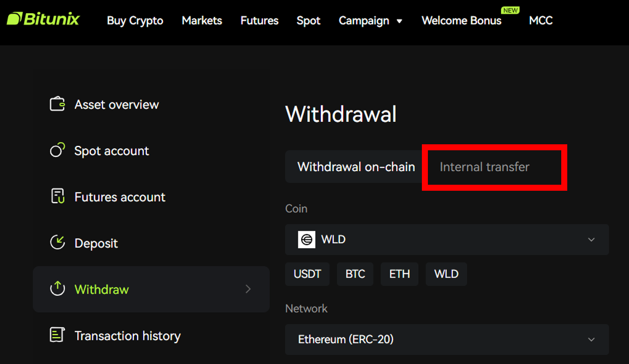Click the Deposit arrow icon
Screen dimensions: 629x364
pos(57,243)
